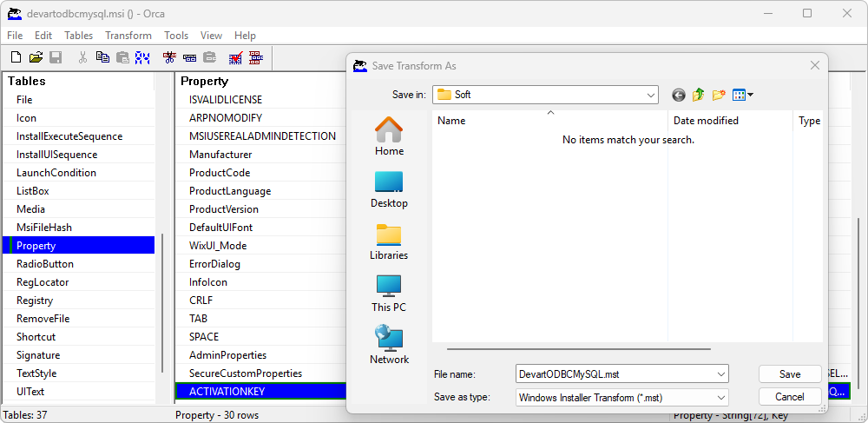868x423 pixels.
Task: Click the Paste Row toolbar icon
Action: click(210, 57)
